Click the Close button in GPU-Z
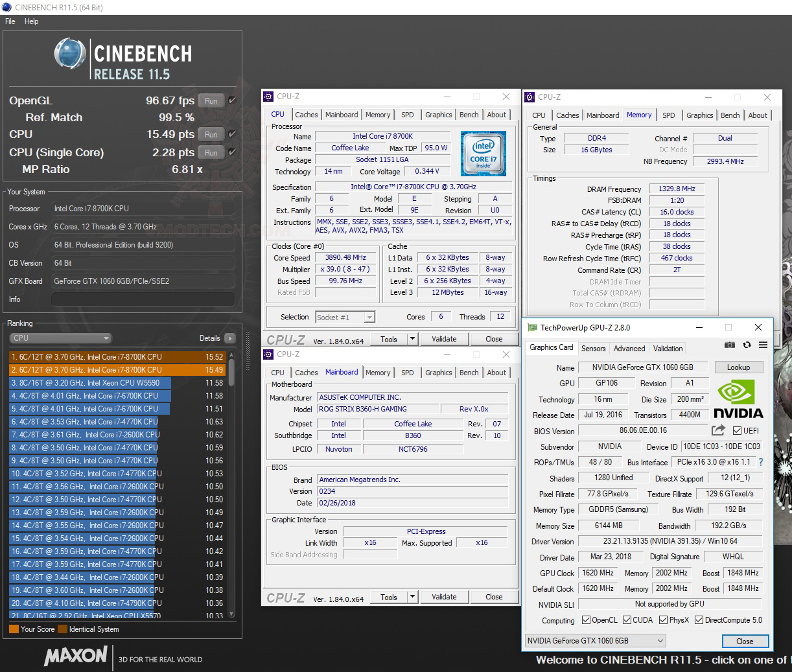Viewport: 792px width, 672px height. [745, 641]
